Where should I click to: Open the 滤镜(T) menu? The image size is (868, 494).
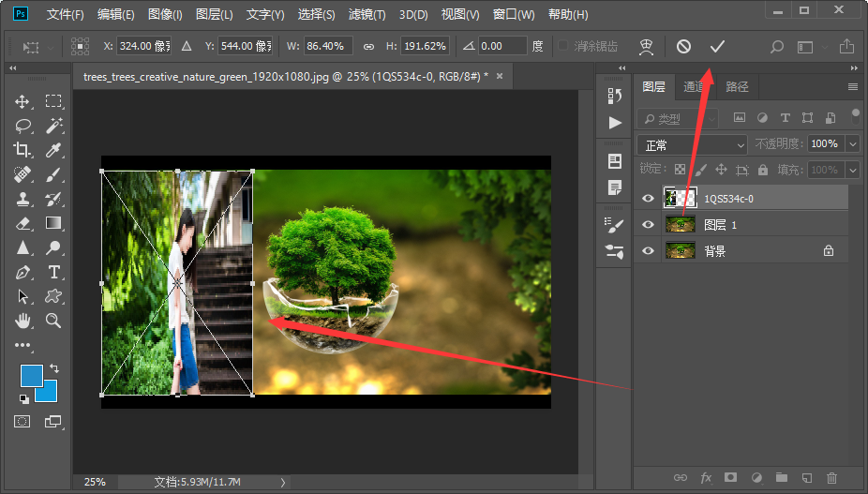[362, 15]
